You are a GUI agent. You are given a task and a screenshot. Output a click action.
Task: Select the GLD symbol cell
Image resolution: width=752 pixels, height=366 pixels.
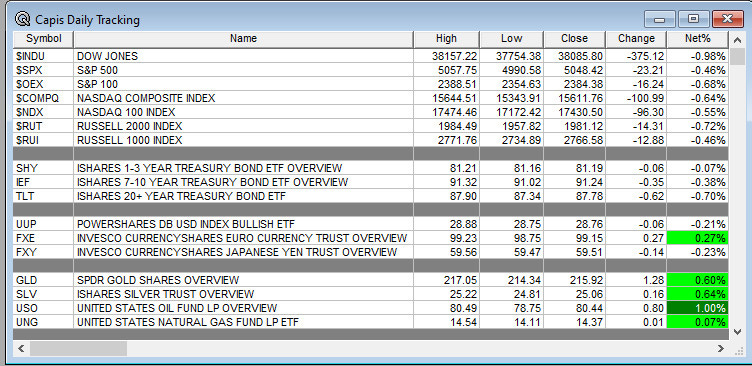click(44, 280)
